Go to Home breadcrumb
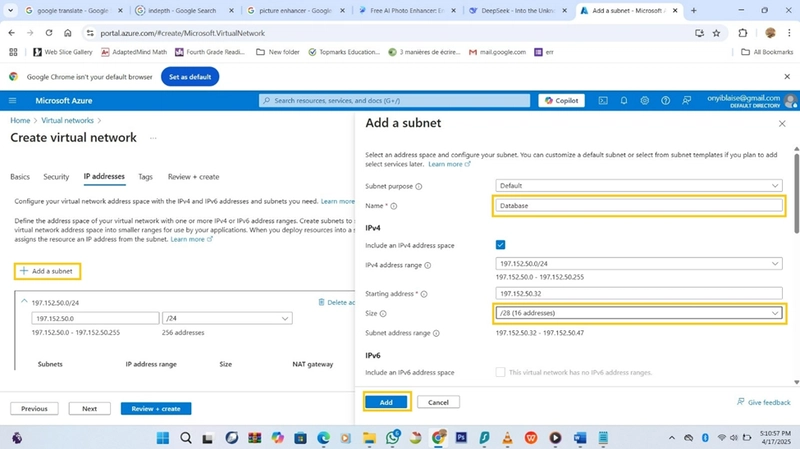 tap(20, 120)
